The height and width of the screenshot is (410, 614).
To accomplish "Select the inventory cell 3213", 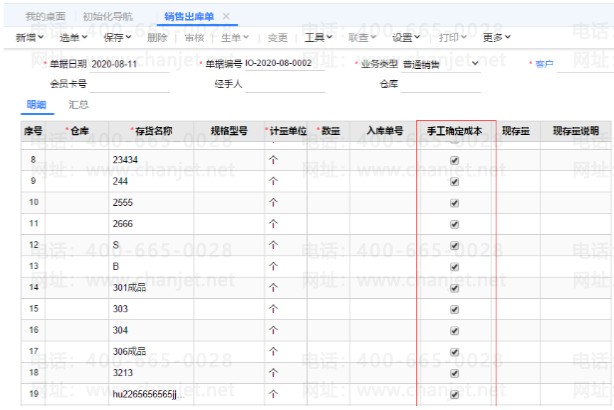I will coord(151,373).
